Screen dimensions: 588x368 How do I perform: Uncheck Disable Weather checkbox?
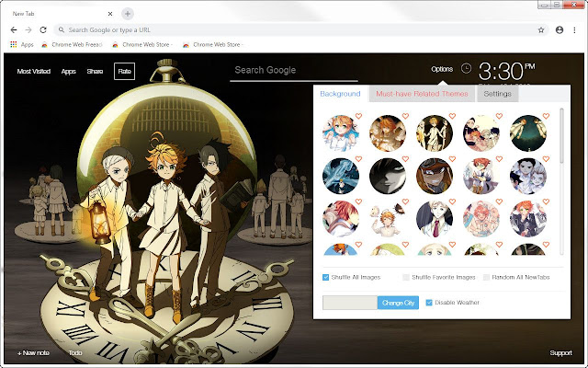click(x=429, y=303)
